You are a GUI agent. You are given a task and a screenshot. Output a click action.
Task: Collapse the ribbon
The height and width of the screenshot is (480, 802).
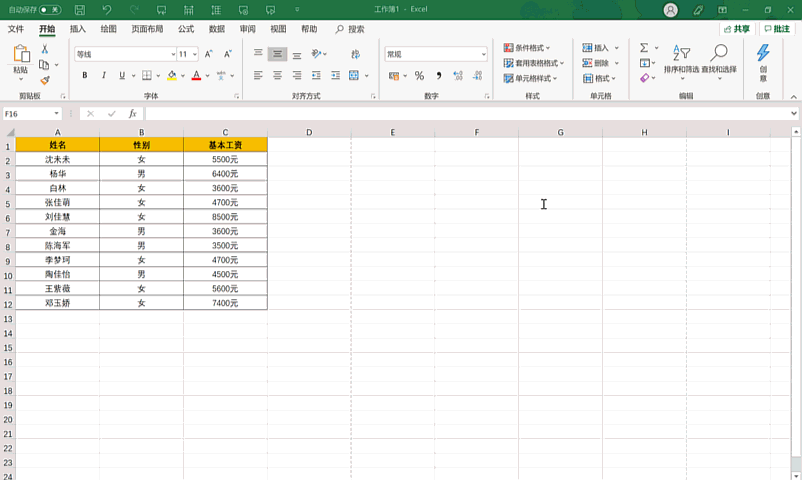pyautogui.click(x=793, y=96)
